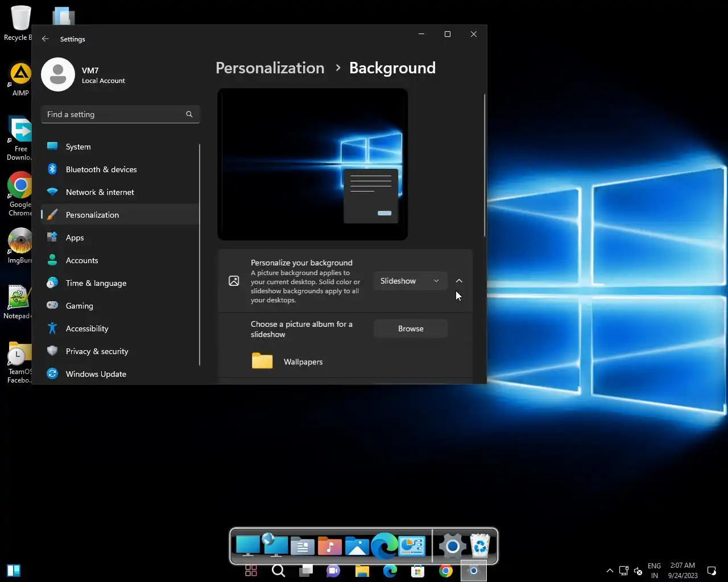Open the Free Download Manager desktop shortcut
Viewport: 728px width, 582px height.
click(19, 138)
